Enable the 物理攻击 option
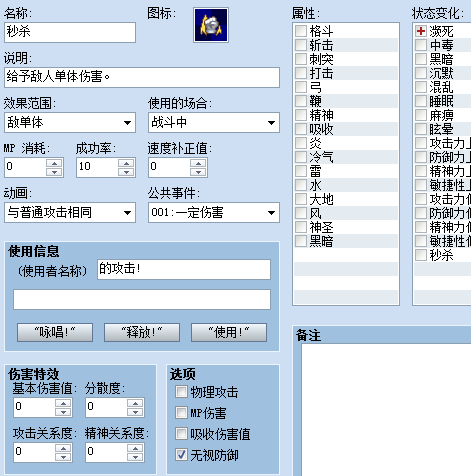This screenshot has height=476, width=471. [181, 392]
